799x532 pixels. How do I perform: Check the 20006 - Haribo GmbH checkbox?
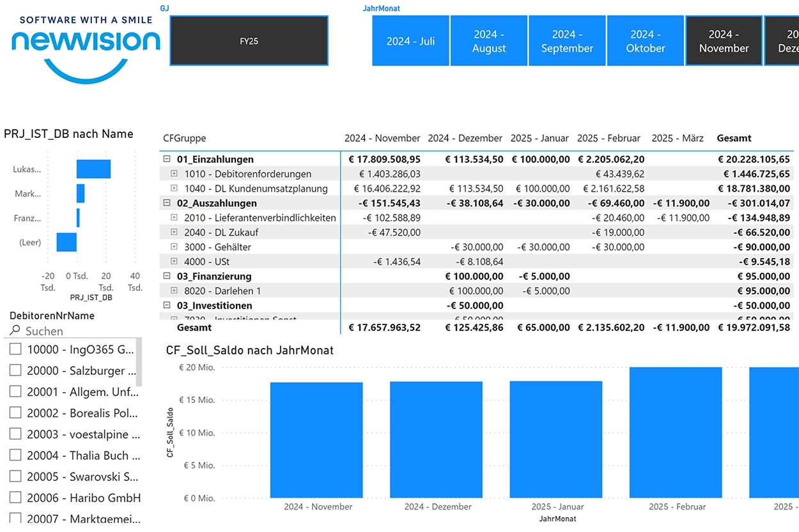(x=15, y=498)
